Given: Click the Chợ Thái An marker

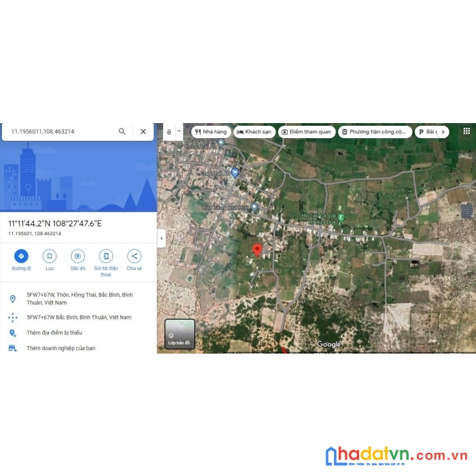Looking at the screenshot, I should 235,173.
